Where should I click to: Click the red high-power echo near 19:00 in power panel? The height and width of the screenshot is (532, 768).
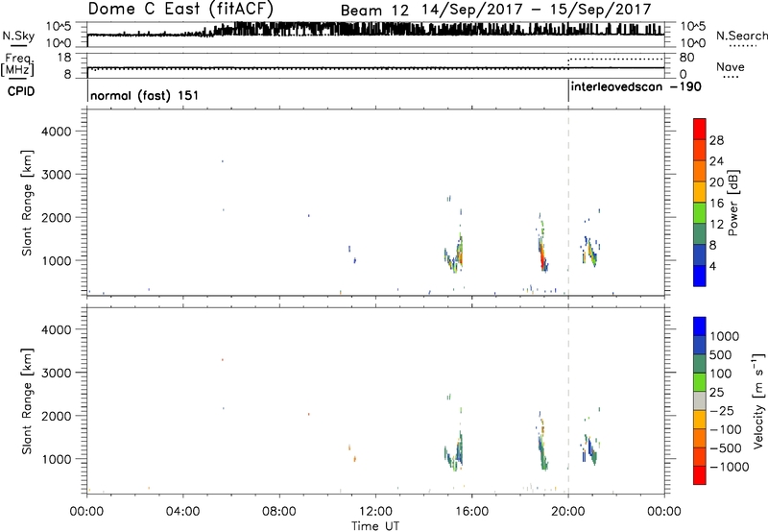(x=542, y=256)
